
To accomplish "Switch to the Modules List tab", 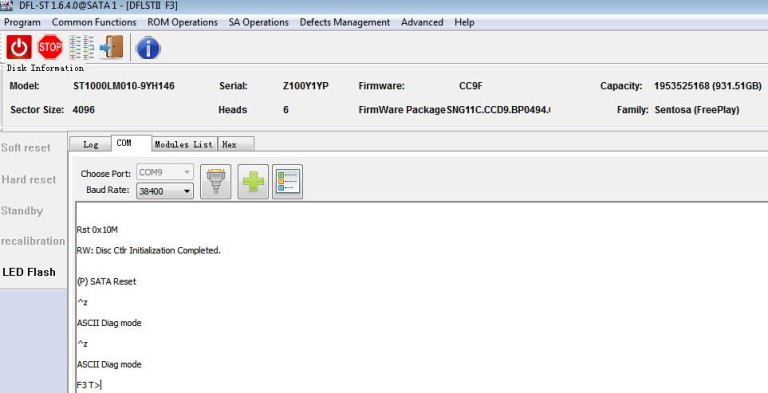I will (x=184, y=144).
